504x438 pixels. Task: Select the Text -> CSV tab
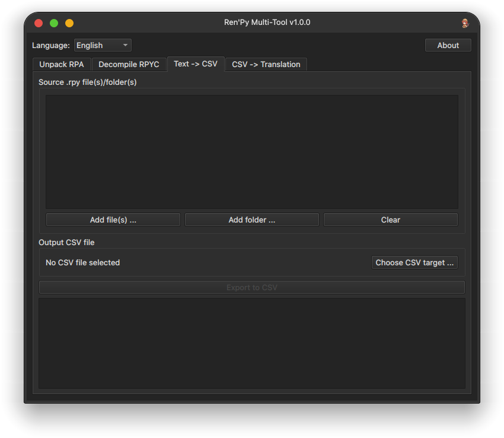[x=196, y=64]
